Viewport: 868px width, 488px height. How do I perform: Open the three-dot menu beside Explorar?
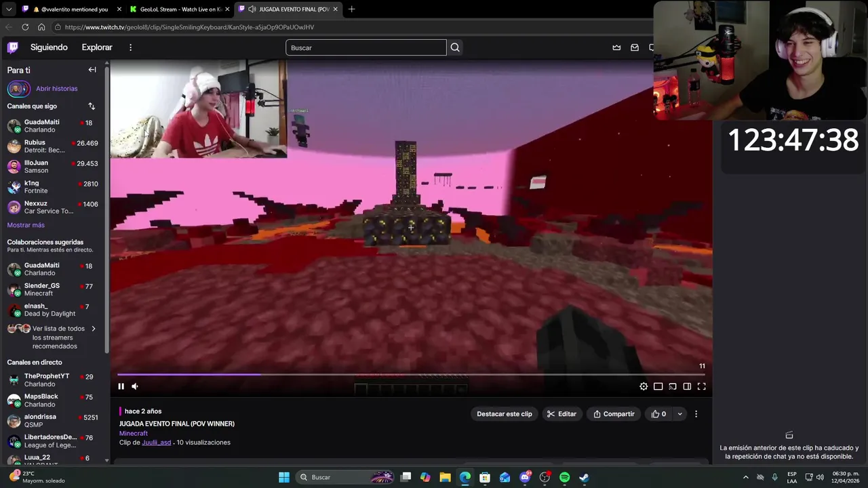131,47
